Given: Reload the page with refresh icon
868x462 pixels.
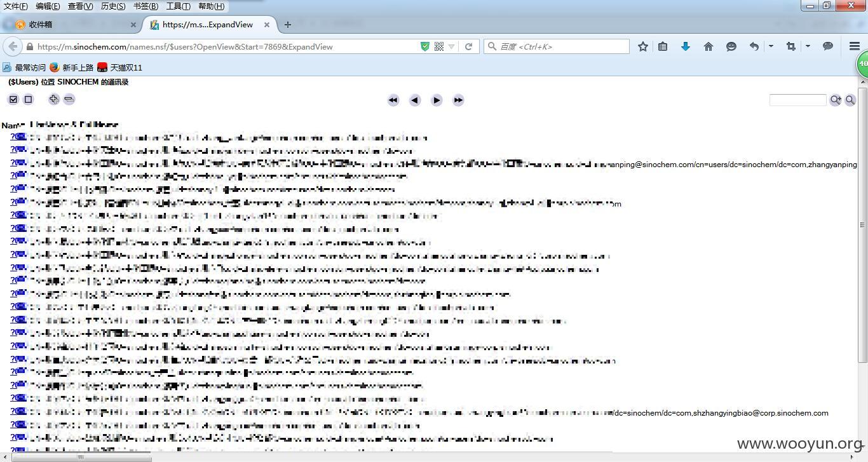Looking at the screenshot, I should pos(468,46).
